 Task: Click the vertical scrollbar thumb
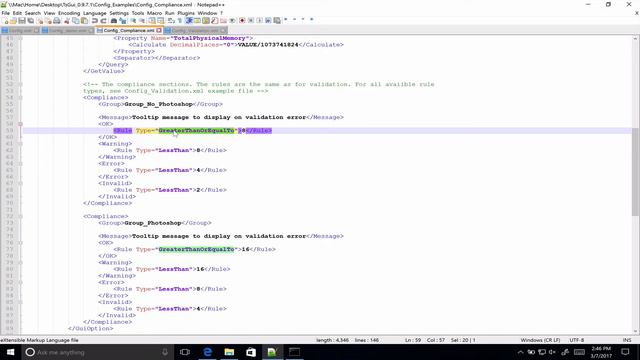coord(636,171)
